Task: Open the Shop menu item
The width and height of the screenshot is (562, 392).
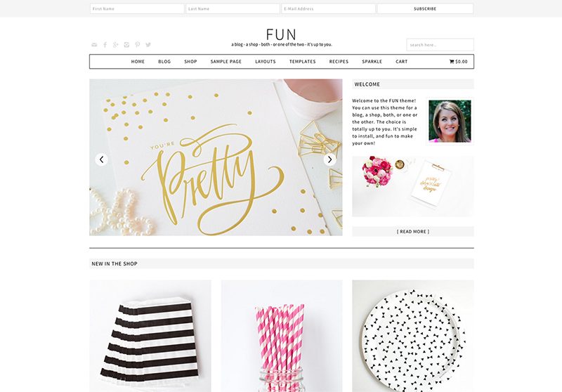Action: tap(190, 62)
